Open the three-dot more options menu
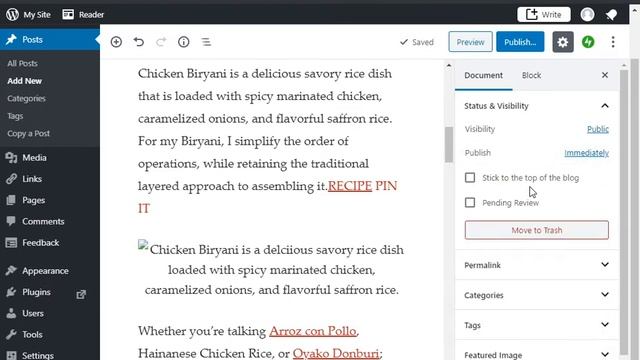This screenshot has height=360, width=640. [x=613, y=42]
